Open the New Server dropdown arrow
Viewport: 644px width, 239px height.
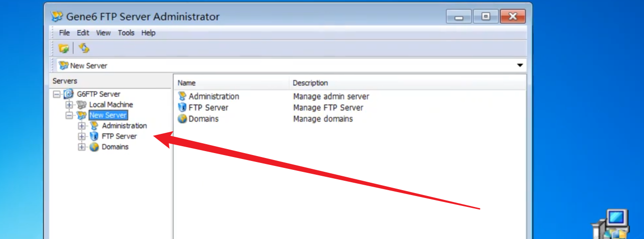coord(520,66)
